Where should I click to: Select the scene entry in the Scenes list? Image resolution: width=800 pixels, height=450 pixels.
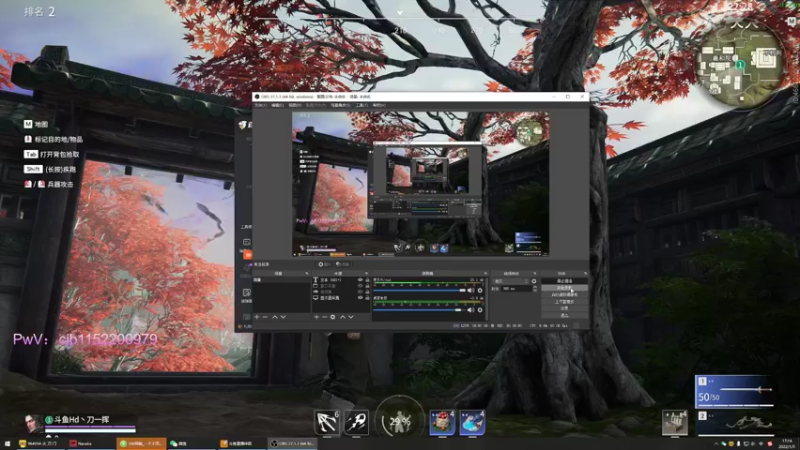click(x=281, y=280)
